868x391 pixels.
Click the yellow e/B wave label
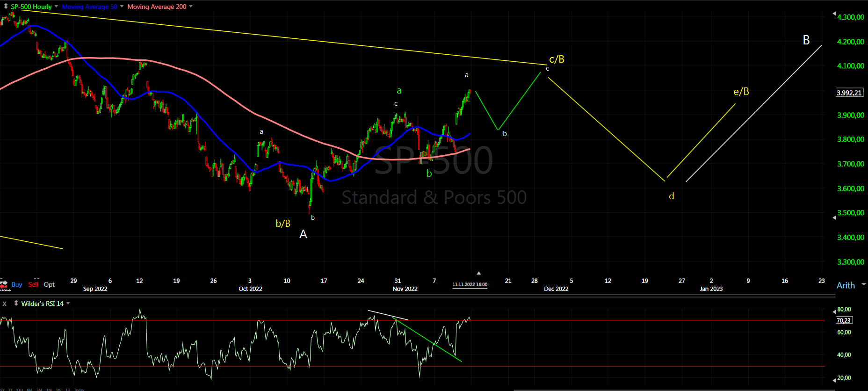tap(741, 91)
